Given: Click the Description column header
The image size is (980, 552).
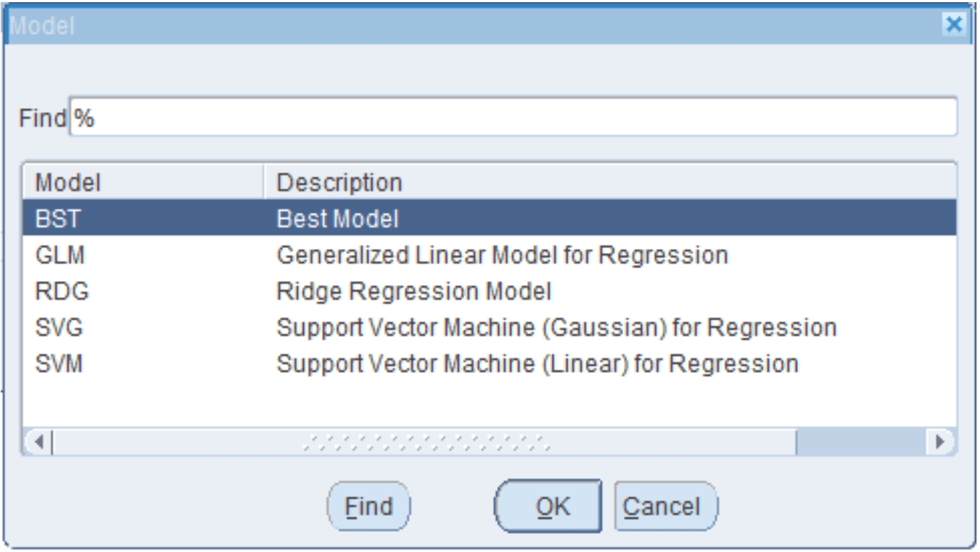Looking at the screenshot, I should pos(339,183).
